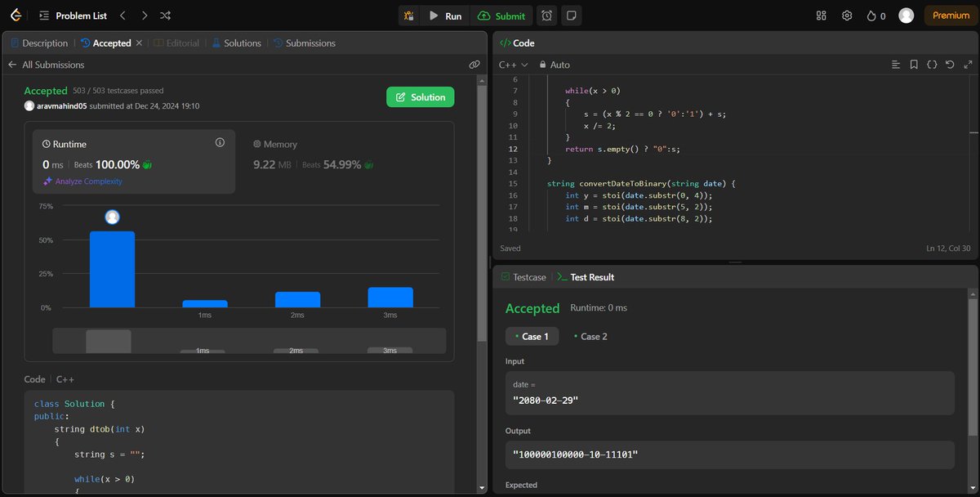
Task: Click the green Solution button
Action: [x=420, y=96]
